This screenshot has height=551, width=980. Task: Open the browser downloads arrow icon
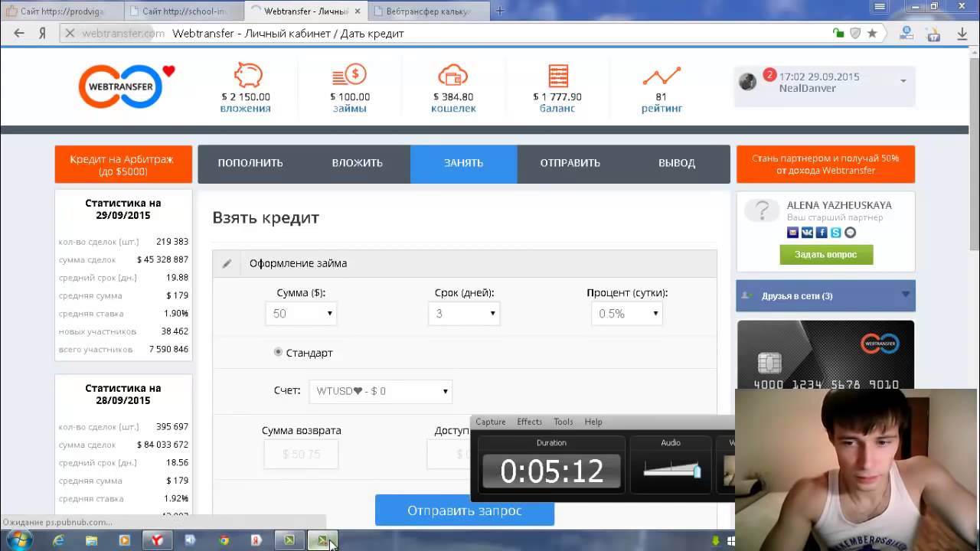click(x=962, y=33)
